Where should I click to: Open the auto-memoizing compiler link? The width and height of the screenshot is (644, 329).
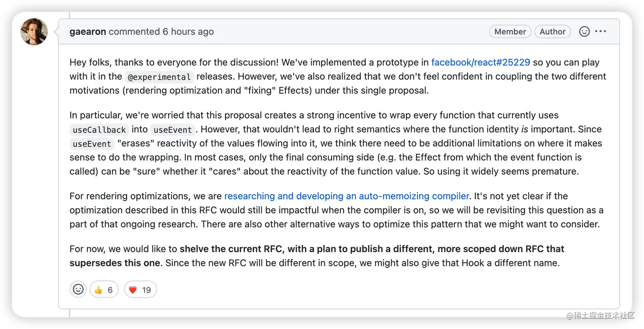(346, 196)
